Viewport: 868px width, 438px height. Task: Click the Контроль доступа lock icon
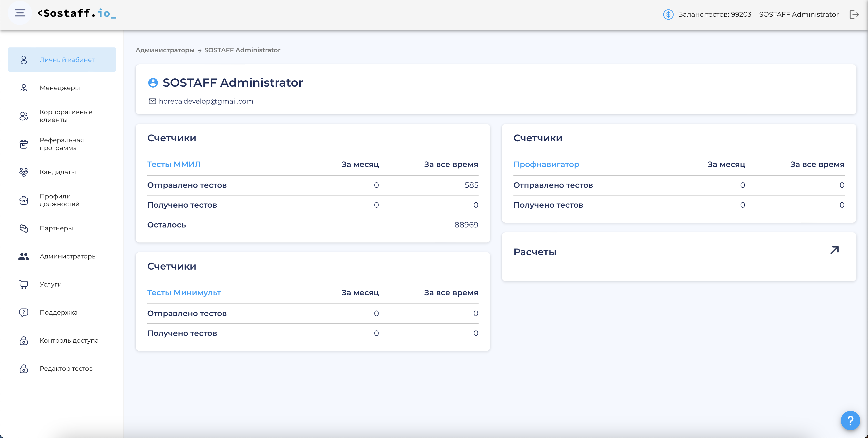(x=23, y=340)
